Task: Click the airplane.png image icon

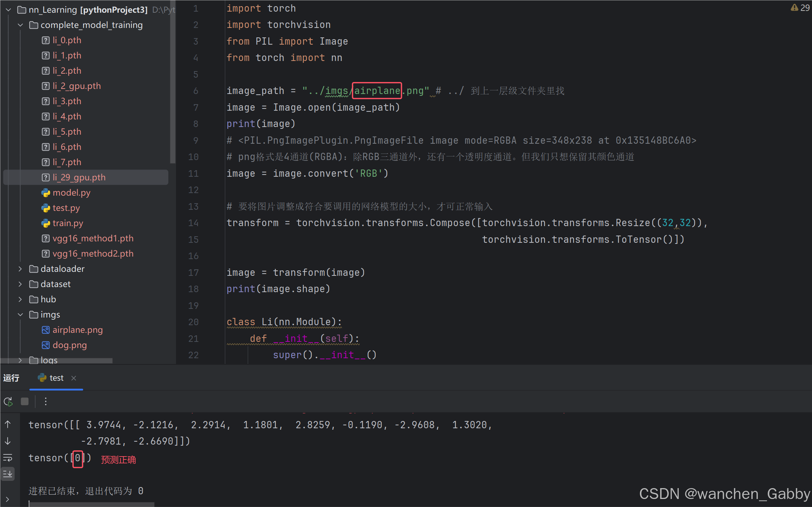Action: point(46,330)
